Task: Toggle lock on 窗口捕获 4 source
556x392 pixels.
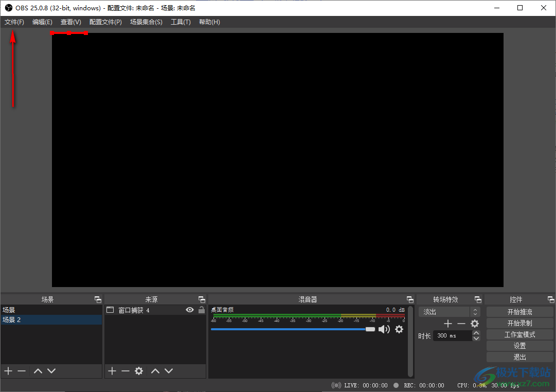Action: click(x=202, y=310)
